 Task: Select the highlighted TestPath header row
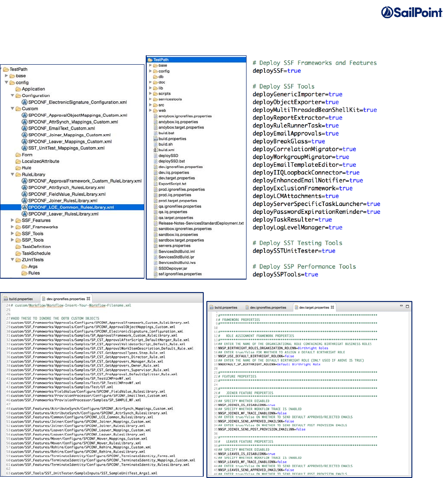(196, 60)
